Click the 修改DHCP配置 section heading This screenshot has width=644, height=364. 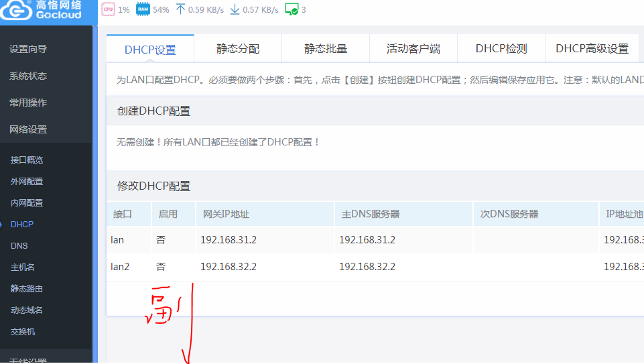tap(153, 186)
